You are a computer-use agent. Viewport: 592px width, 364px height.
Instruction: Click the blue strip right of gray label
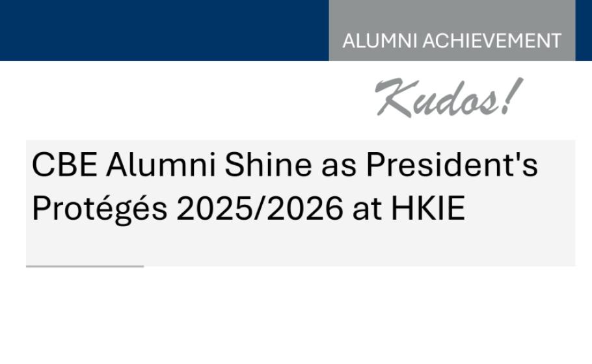coord(584,29)
